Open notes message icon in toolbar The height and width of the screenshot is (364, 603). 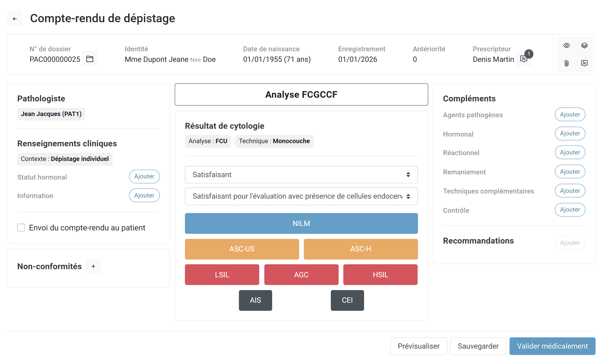click(584, 63)
